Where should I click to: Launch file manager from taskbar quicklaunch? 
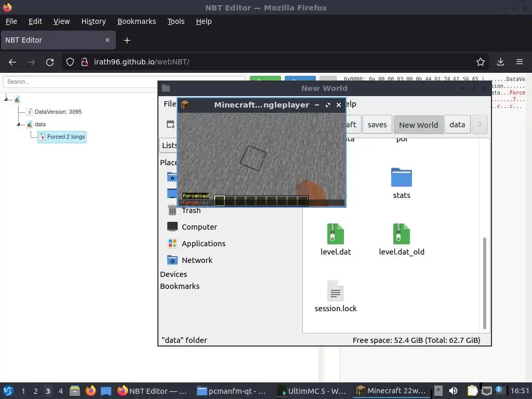coord(75,391)
